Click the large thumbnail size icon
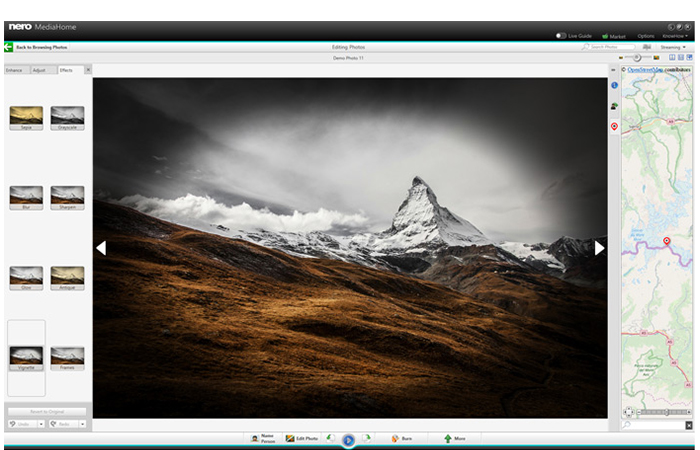Viewport: 700px width, 450px height. tap(656, 58)
